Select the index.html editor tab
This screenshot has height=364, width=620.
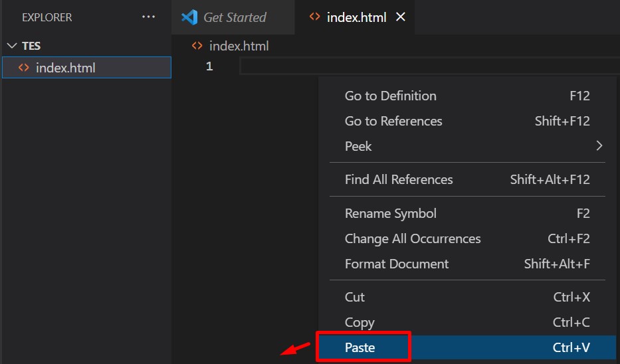[356, 17]
